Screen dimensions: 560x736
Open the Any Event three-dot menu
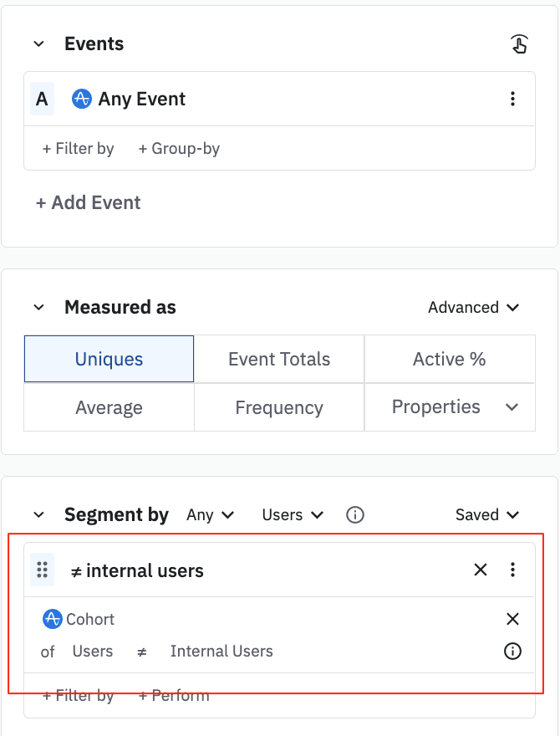(x=512, y=99)
